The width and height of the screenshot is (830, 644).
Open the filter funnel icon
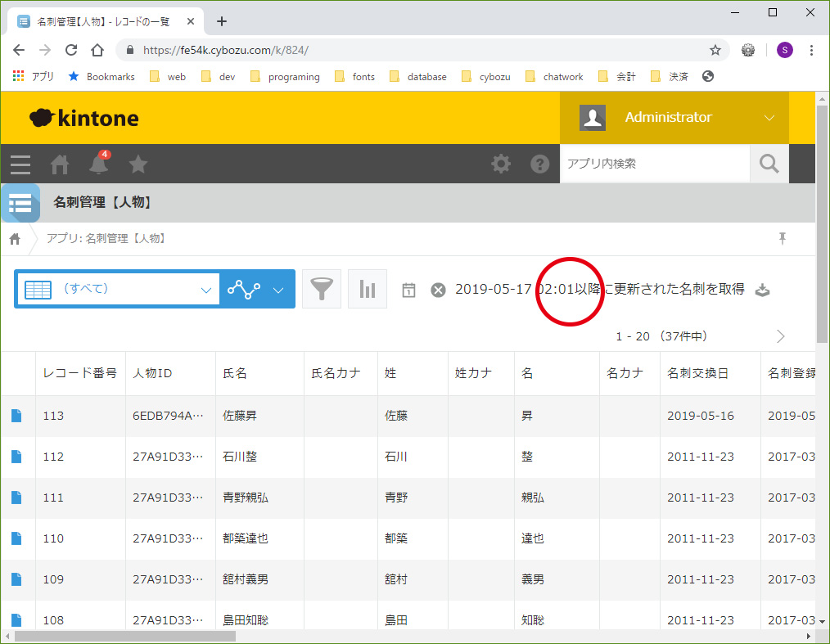[x=322, y=289]
